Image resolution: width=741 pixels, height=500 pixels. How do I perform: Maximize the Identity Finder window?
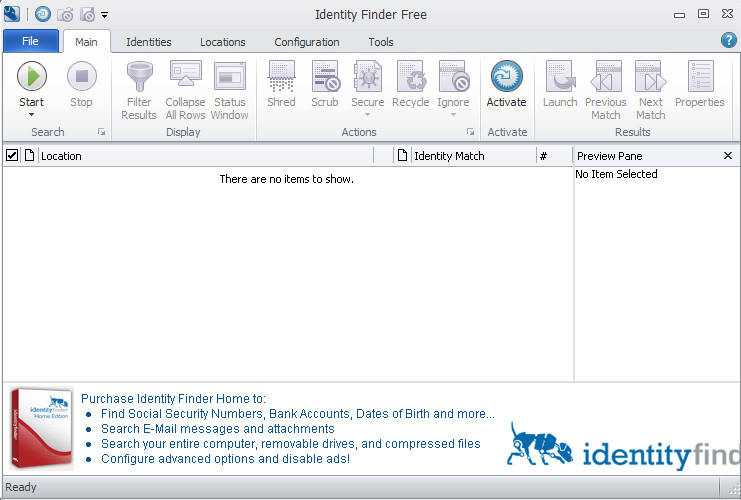click(704, 14)
